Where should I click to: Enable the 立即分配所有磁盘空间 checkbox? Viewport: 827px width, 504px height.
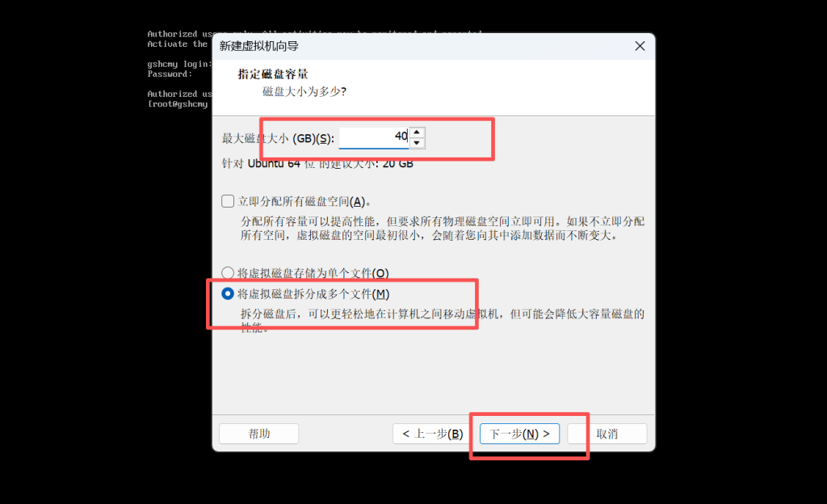click(x=228, y=201)
